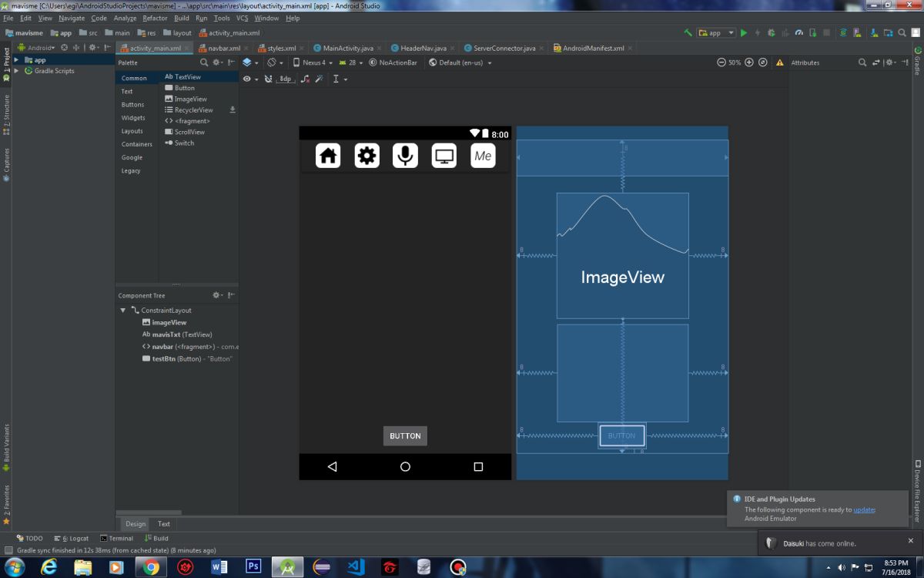The image size is (924, 578).
Task: Click the update link in notification
Action: (864, 509)
